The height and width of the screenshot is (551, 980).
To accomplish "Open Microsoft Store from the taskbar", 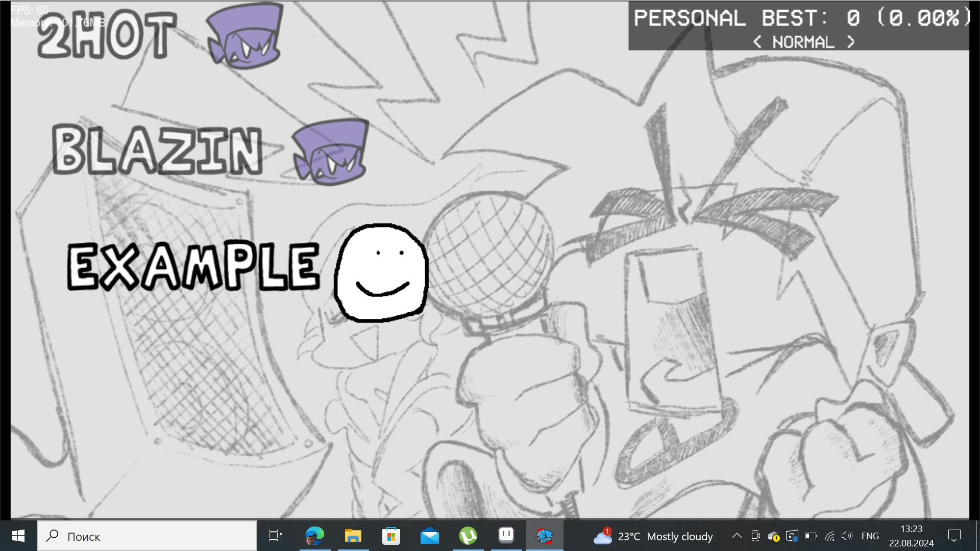I will tap(391, 536).
